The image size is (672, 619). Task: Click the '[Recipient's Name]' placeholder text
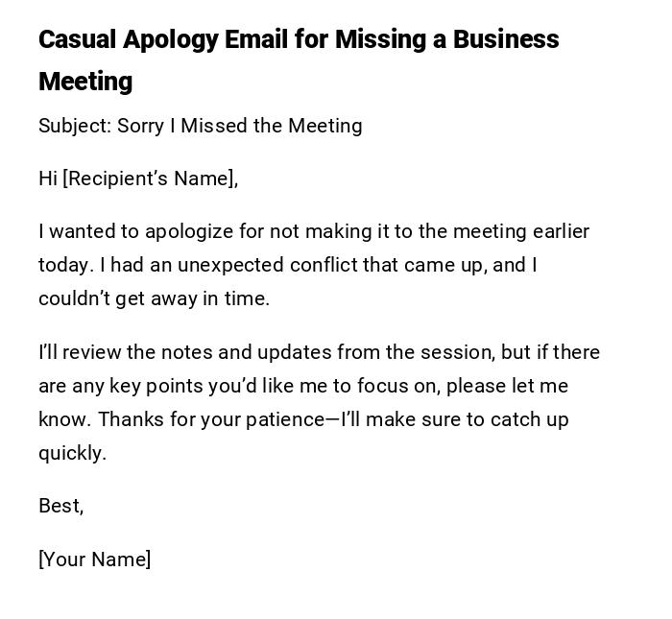(x=149, y=179)
